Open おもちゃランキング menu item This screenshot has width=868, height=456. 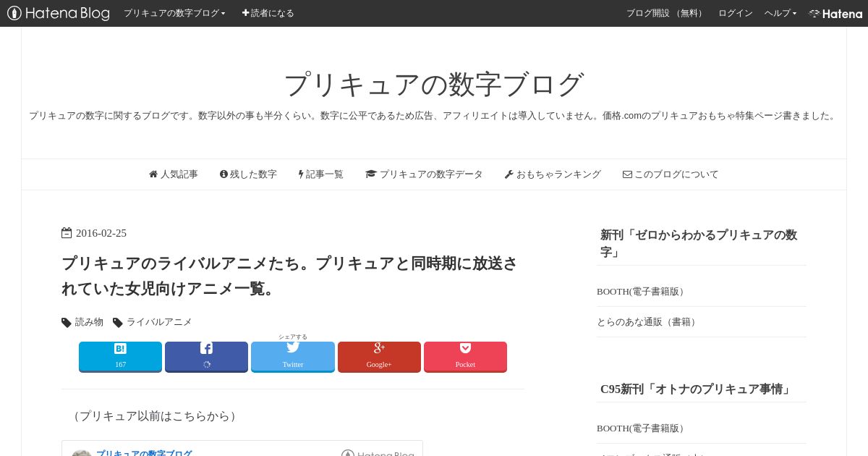pyautogui.click(x=553, y=174)
